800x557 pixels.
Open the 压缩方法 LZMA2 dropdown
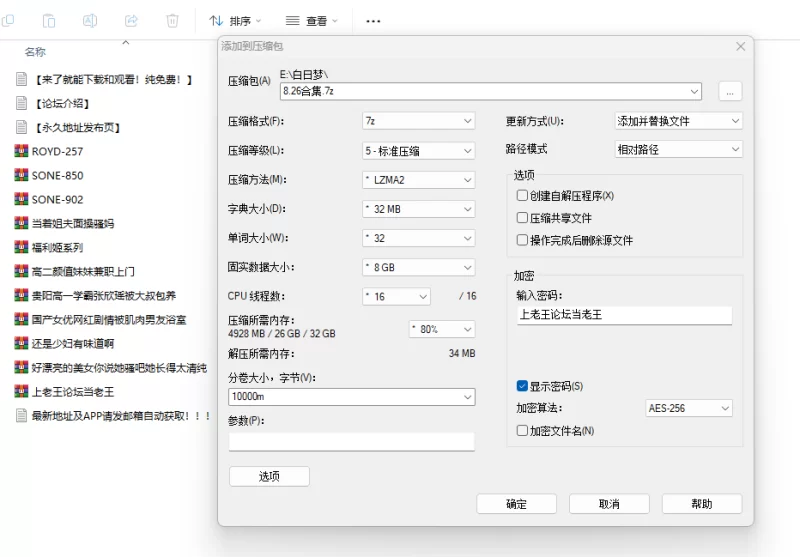tap(418, 180)
